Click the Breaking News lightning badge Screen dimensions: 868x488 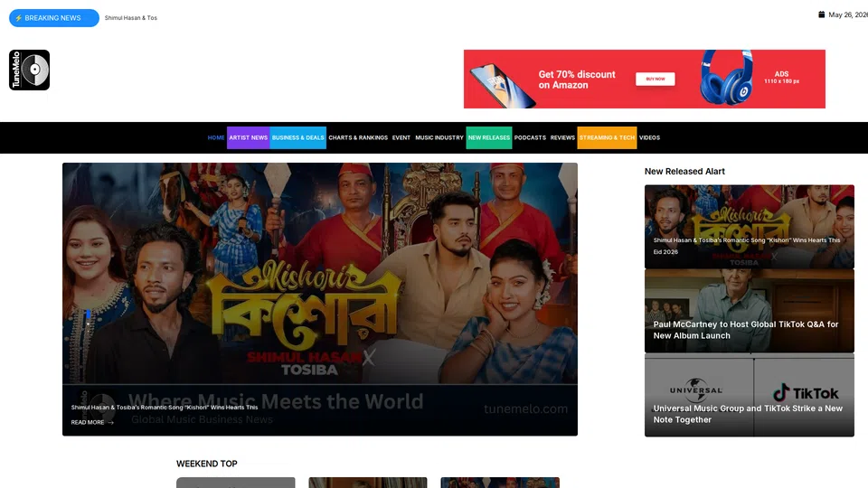click(x=54, y=18)
